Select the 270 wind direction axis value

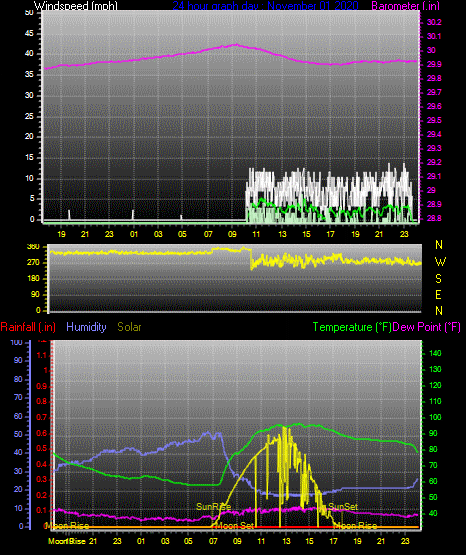coord(33,263)
